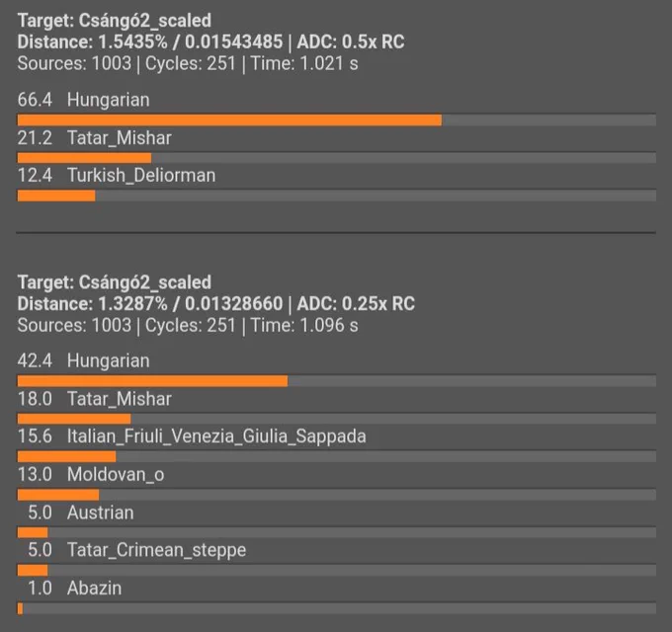Click the Hungarian 66.4 orange bar
The height and width of the screenshot is (632, 672).
229,119
